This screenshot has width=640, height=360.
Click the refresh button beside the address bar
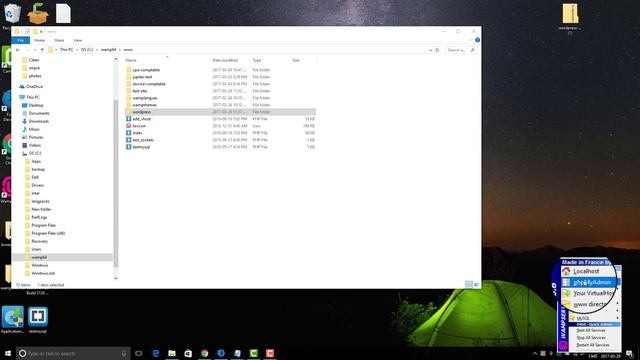(437, 50)
